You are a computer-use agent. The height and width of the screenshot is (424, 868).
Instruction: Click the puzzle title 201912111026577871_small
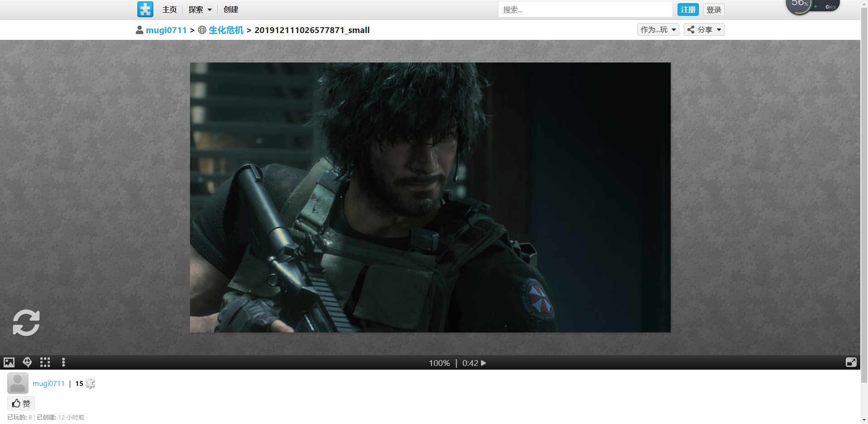pyautogui.click(x=312, y=30)
